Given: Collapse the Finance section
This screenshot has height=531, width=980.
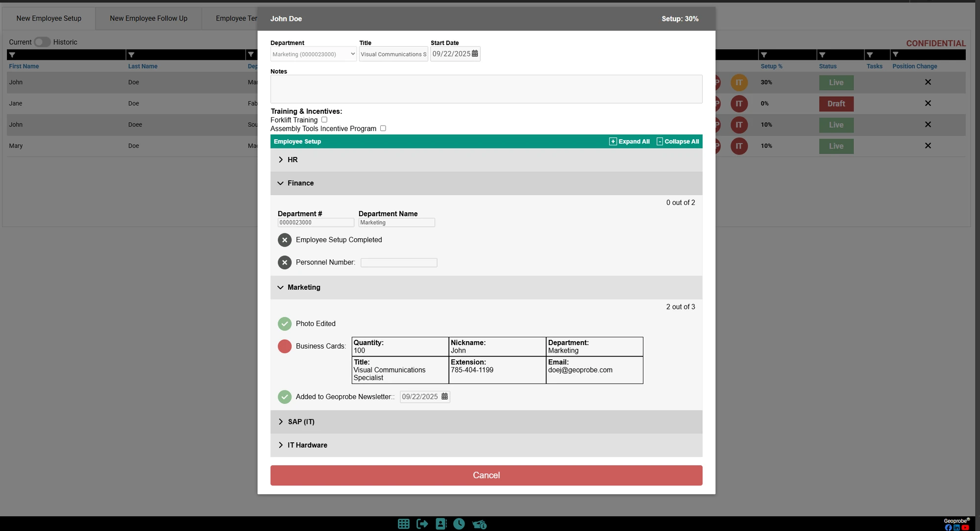Looking at the screenshot, I should [x=486, y=183].
